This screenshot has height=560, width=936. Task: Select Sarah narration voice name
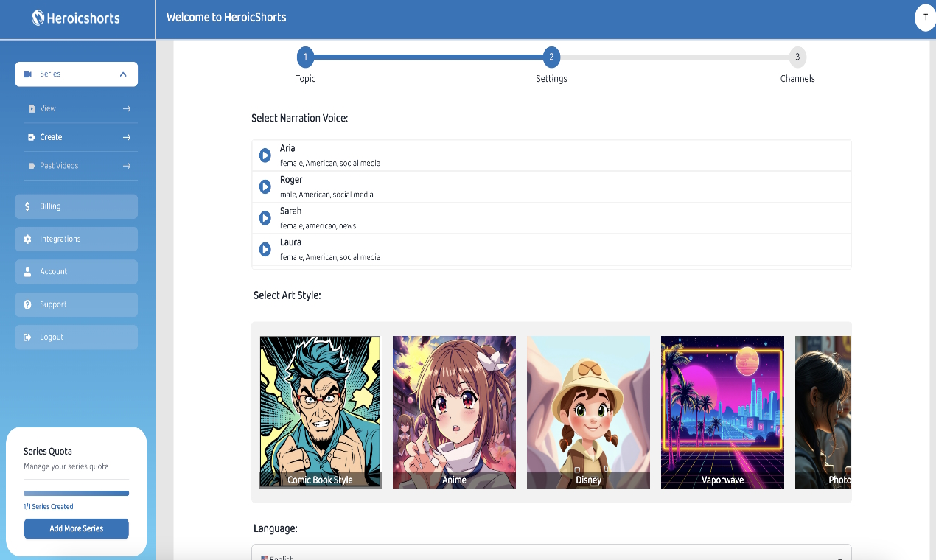[290, 211]
